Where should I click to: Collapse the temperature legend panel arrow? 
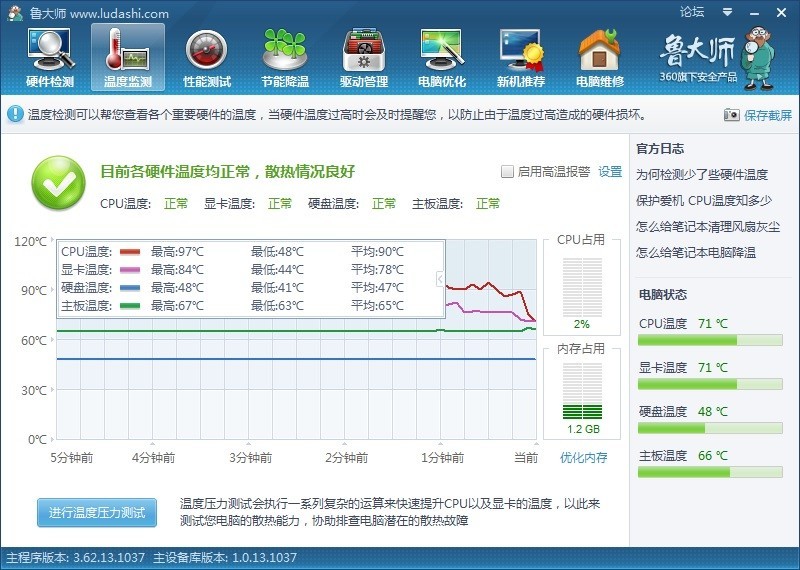point(440,279)
